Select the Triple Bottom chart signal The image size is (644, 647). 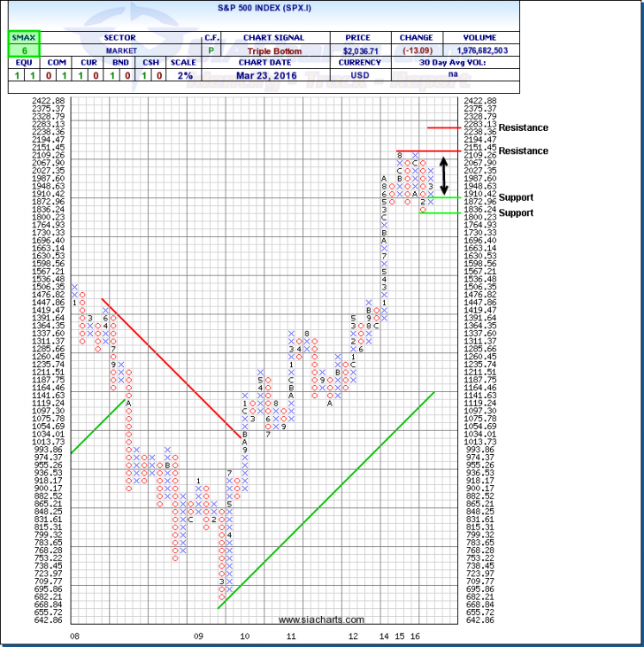pyautogui.click(x=277, y=52)
